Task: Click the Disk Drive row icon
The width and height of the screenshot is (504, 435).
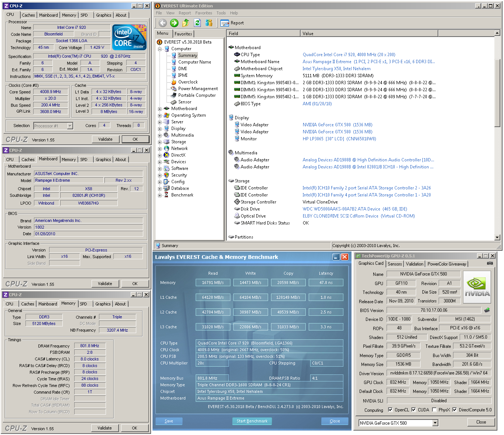Action: [237, 209]
